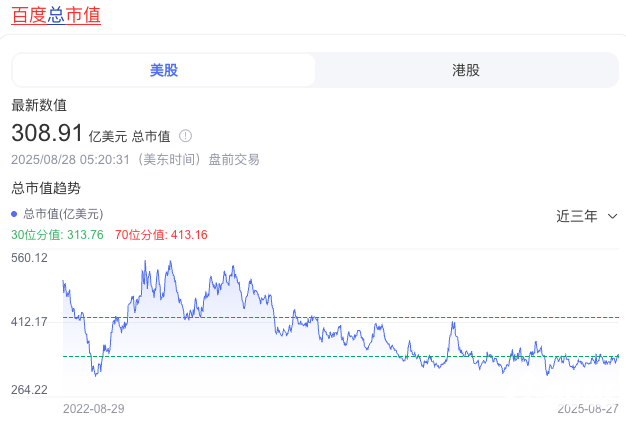Click the 总市值趋势 section heading

coord(46,188)
